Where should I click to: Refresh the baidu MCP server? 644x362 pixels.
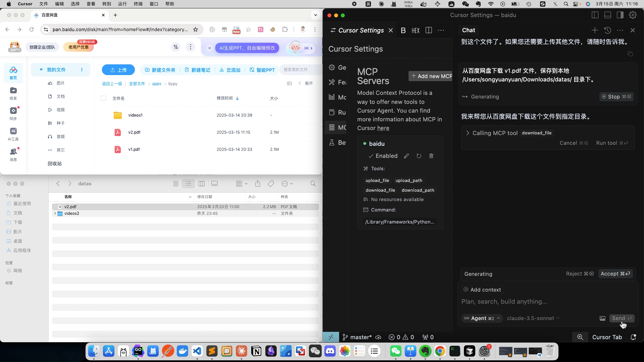[x=419, y=156]
